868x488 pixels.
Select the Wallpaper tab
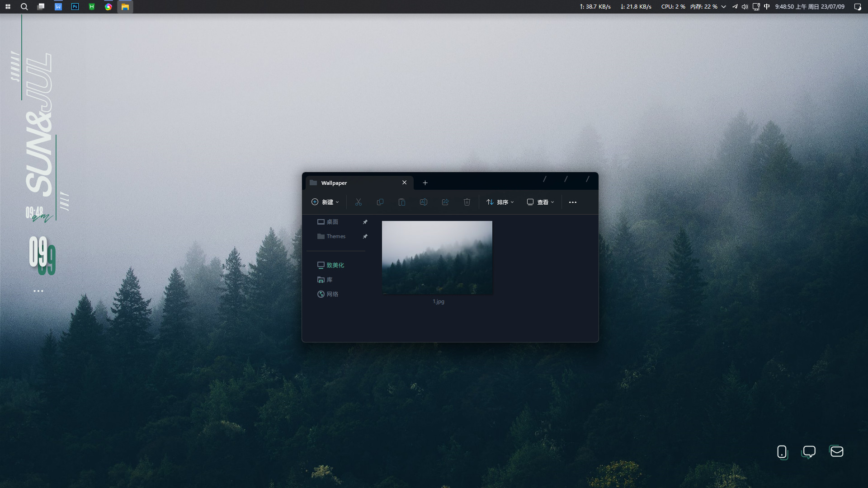pyautogui.click(x=353, y=183)
